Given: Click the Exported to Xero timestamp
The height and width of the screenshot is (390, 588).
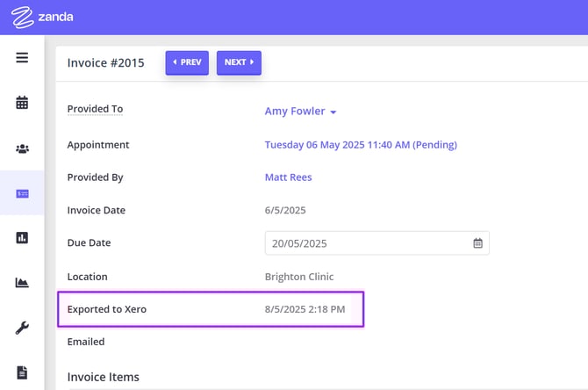Looking at the screenshot, I should (305, 309).
